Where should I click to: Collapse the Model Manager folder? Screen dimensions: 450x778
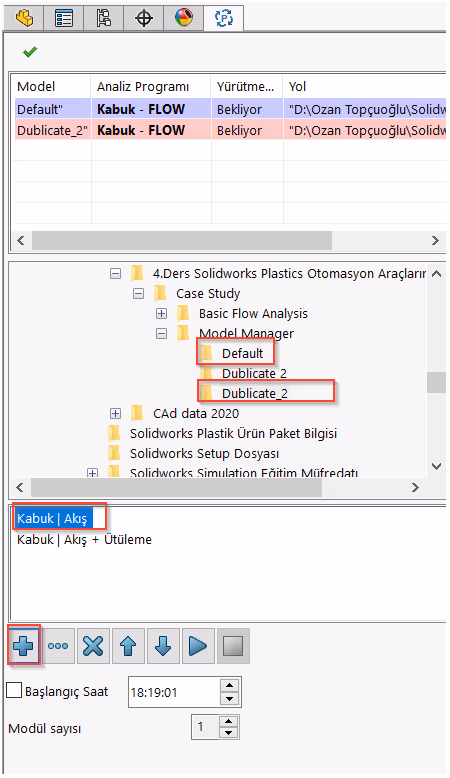click(161, 333)
